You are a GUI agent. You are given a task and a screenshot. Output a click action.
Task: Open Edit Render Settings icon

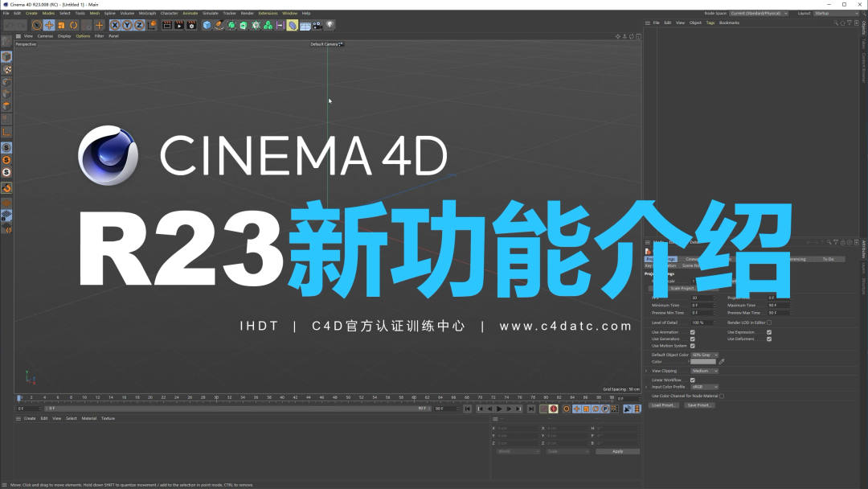[x=191, y=25]
